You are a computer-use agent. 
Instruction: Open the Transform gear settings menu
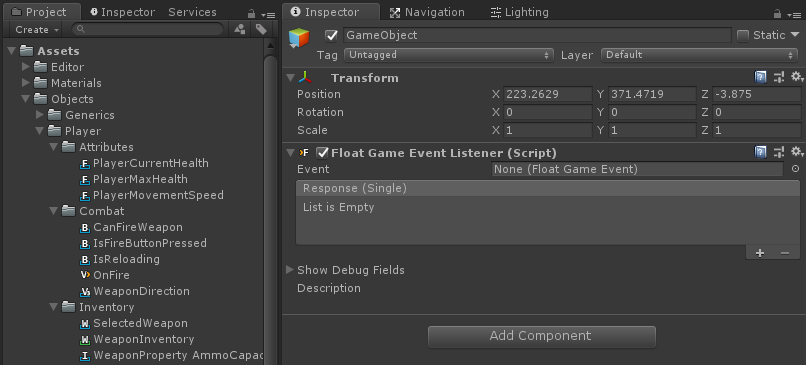[797, 77]
